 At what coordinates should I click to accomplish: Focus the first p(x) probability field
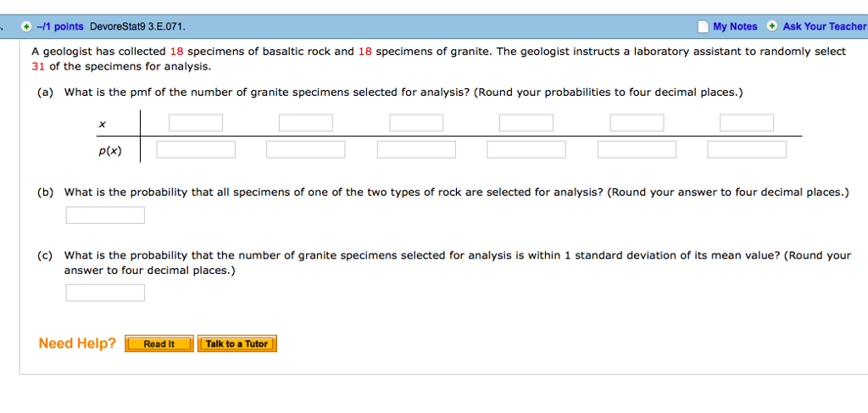pyautogui.click(x=196, y=150)
